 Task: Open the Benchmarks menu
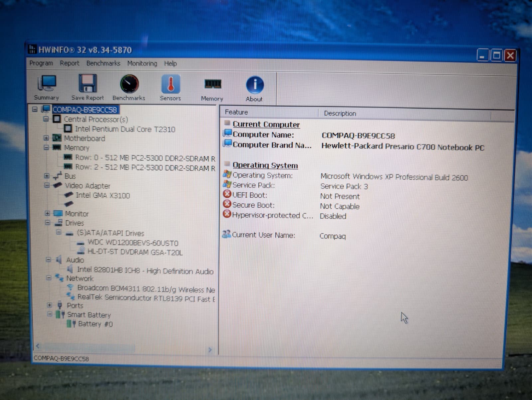[x=103, y=63]
